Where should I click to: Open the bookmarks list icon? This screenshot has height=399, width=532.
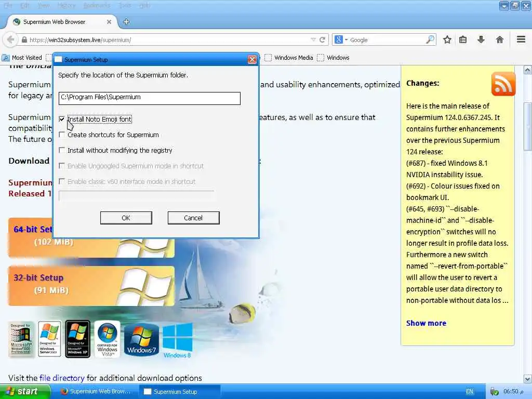point(463,39)
